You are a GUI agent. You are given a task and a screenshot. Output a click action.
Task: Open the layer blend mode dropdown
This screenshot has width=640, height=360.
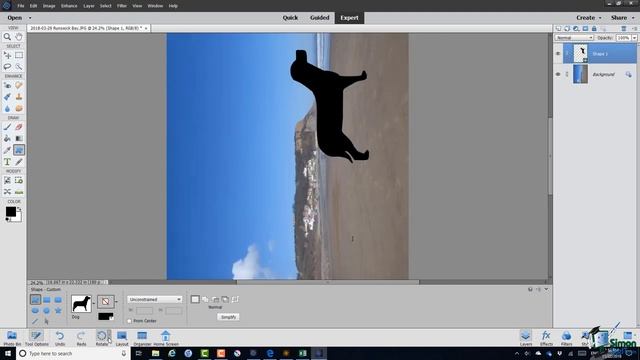pos(574,38)
